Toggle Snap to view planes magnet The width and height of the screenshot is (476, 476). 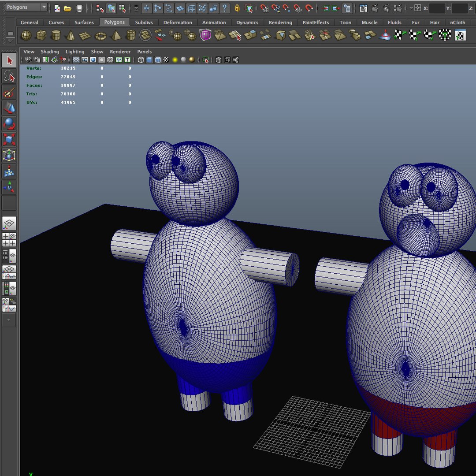(x=297, y=8)
